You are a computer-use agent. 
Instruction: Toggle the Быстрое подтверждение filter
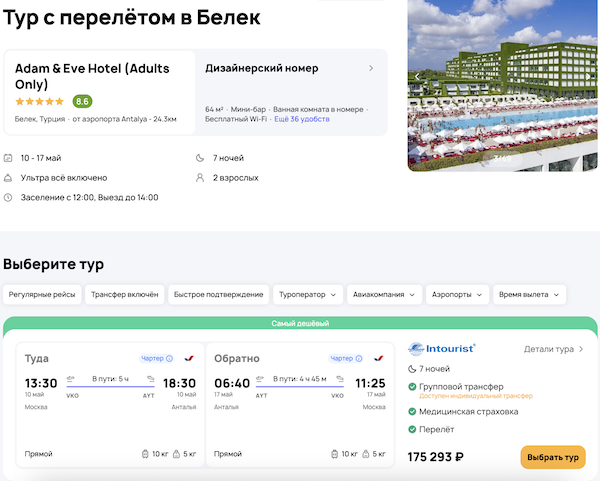point(218,294)
